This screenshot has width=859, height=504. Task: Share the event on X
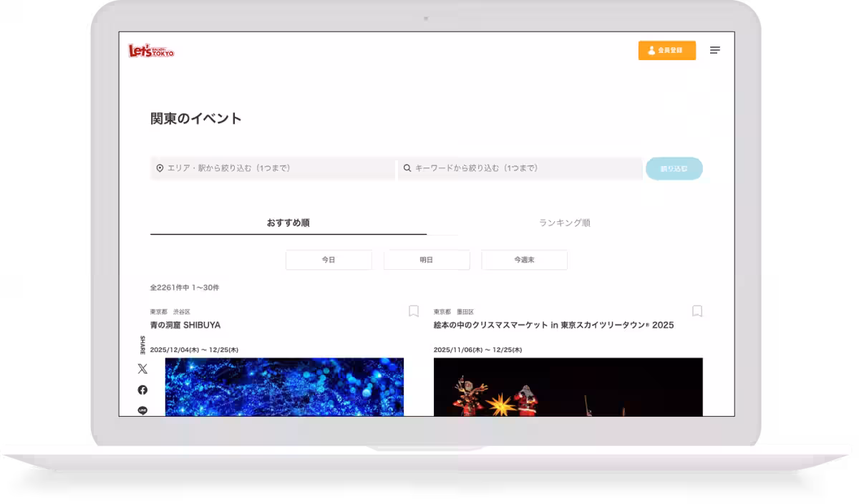click(x=142, y=369)
